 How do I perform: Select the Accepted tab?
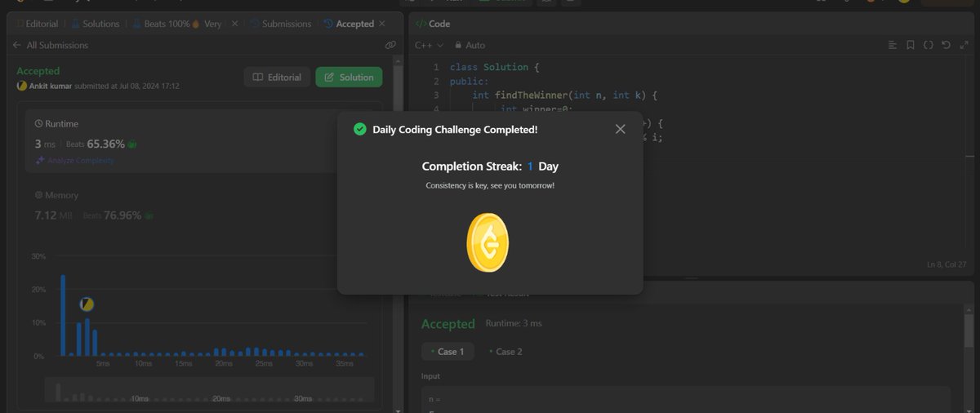point(350,24)
